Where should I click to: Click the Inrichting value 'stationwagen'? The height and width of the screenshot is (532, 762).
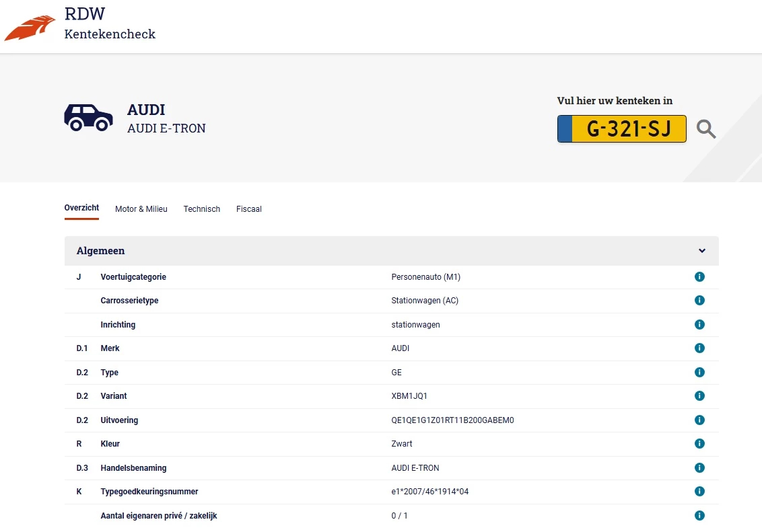(x=415, y=325)
